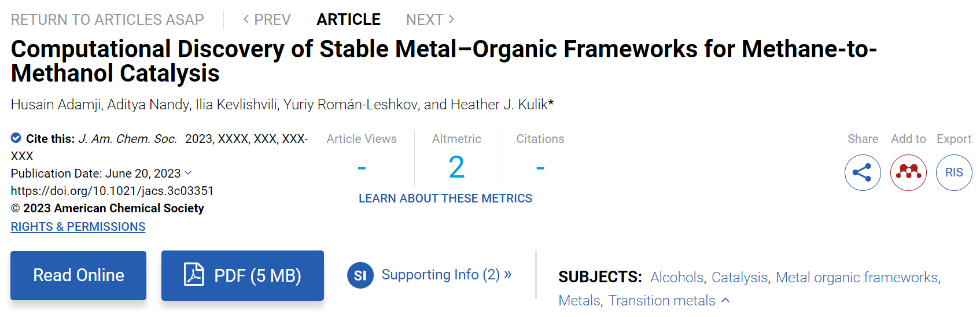980x317 pixels.
Task: Export citation with RIS button
Action: 954,172
